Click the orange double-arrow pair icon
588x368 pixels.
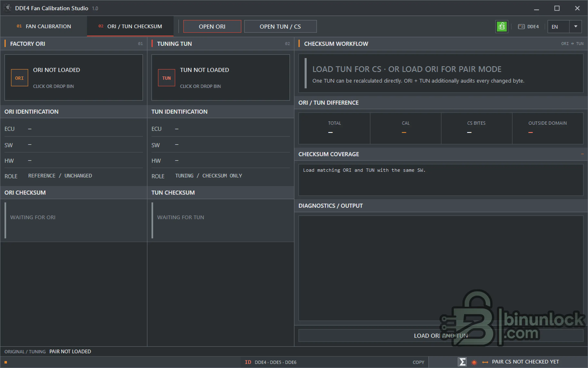point(485,362)
